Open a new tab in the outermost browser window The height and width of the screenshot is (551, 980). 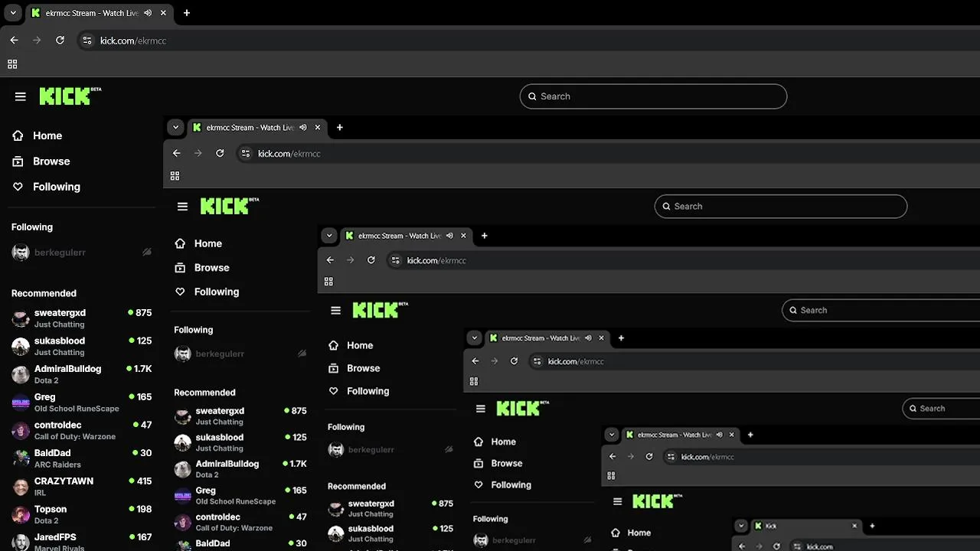click(186, 13)
